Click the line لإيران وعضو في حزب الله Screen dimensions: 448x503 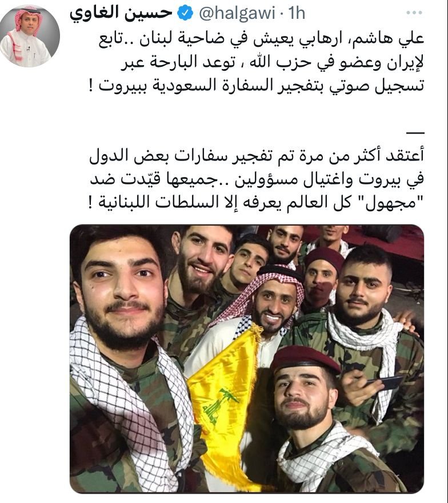click(273, 63)
